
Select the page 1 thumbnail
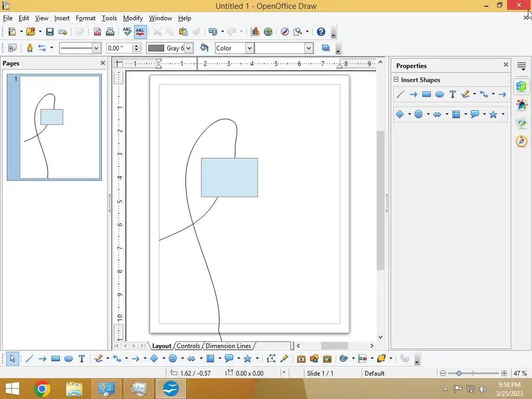[60, 127]
